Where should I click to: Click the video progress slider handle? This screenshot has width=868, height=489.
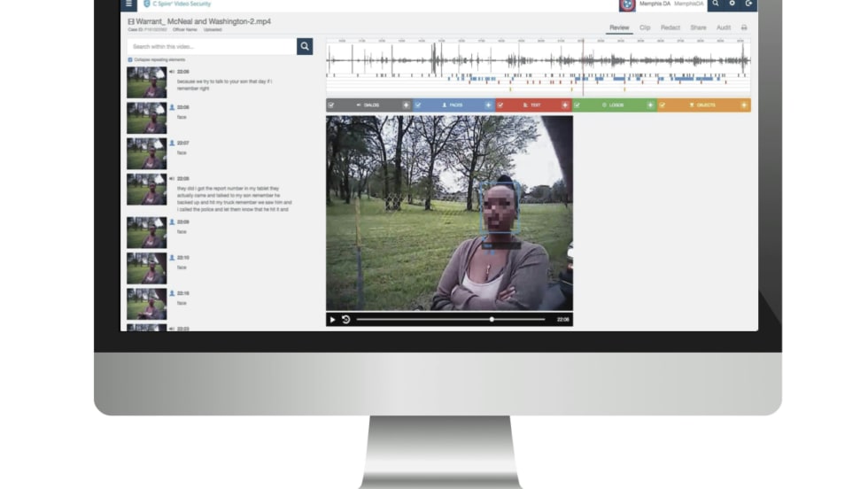pos(492,319)
